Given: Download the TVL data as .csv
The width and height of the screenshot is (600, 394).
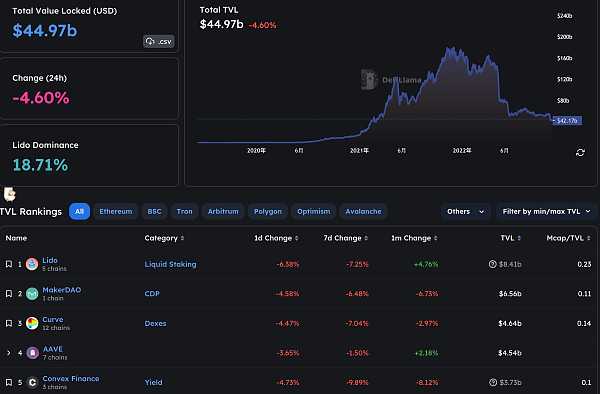Looking at the screenshot, I should click(x=159, y=41).
